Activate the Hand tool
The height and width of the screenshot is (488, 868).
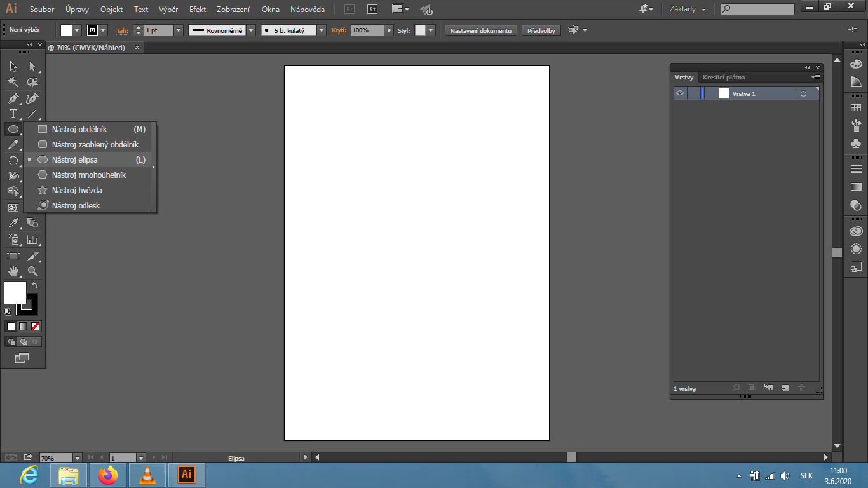[13, 271]
